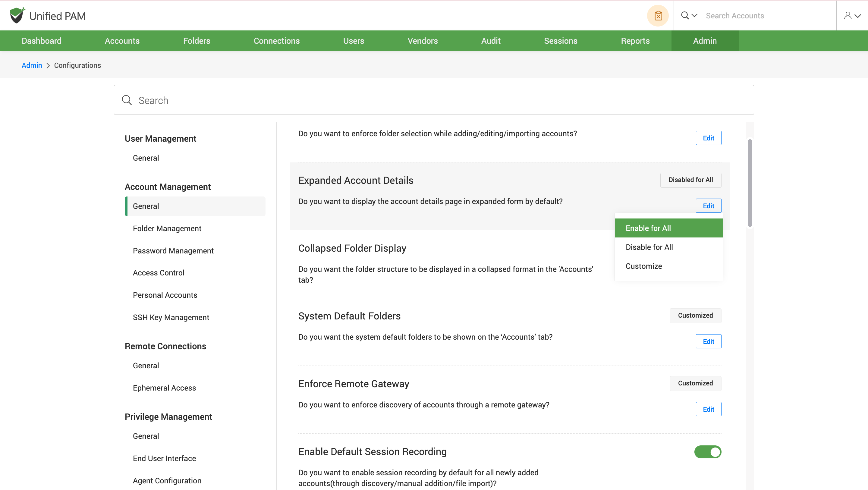Open the orange clipboard notification icon
The width and height of the screenshot is (868, 490).
point(658,16)
